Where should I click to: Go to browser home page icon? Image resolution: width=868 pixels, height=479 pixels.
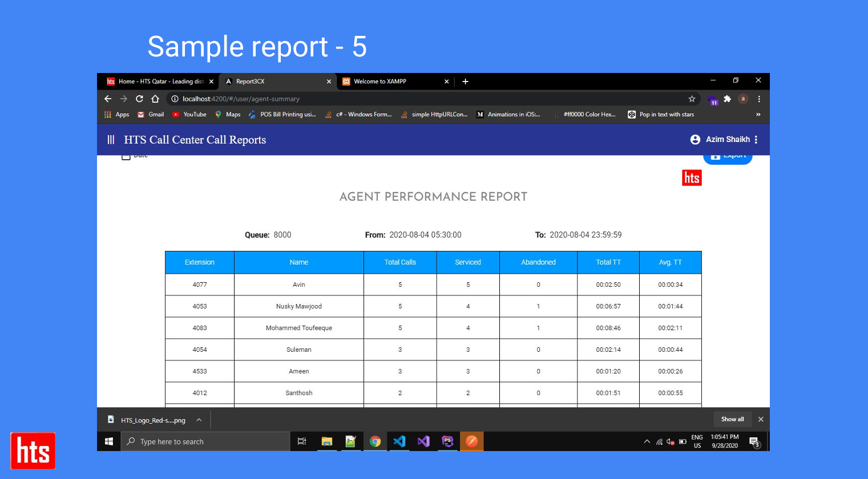point(155,99)
